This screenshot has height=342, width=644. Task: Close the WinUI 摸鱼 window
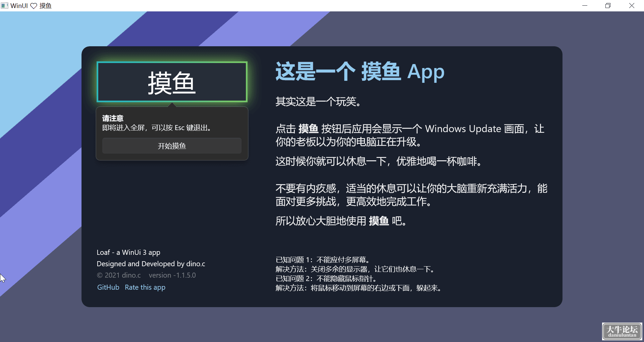(x=632, y=6)
